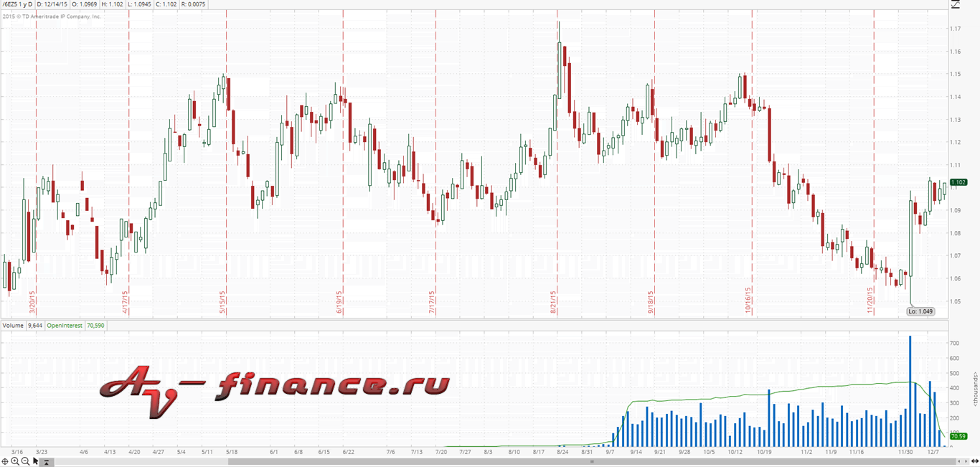This screenshot has width=980, height=467.
Task: Click the zoom in magnifier icon
Action: (x=15, y=461)
